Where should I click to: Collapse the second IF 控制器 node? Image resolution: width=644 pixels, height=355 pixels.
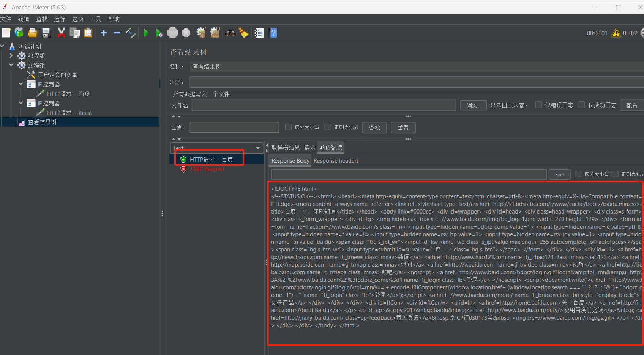[x=21, y=103]
